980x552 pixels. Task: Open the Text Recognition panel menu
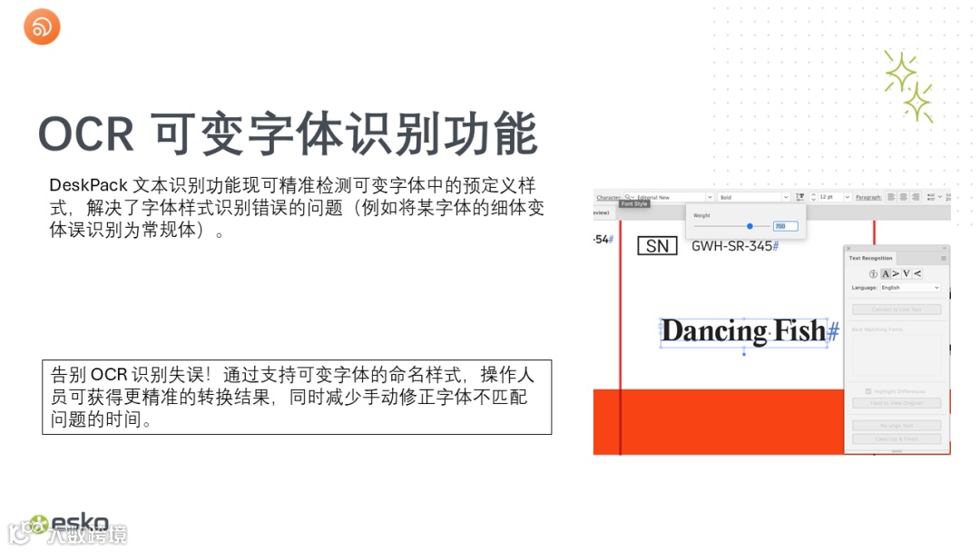point(944,258)
